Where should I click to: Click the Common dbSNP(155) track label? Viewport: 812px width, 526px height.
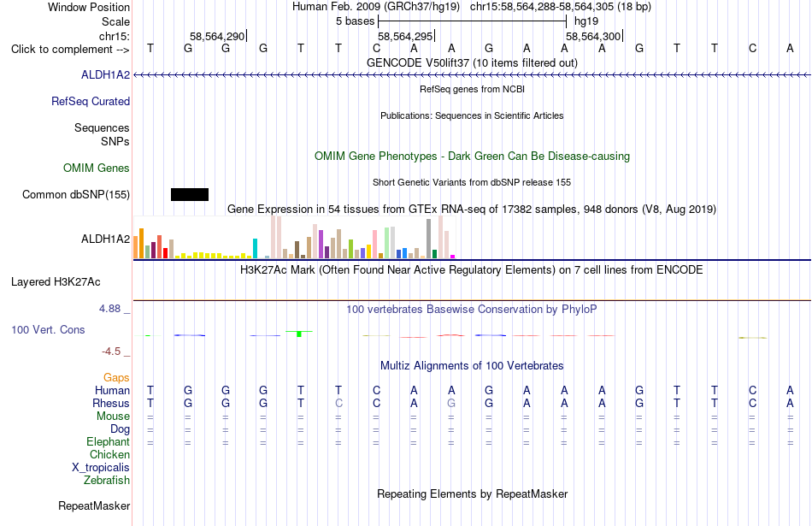75,194
